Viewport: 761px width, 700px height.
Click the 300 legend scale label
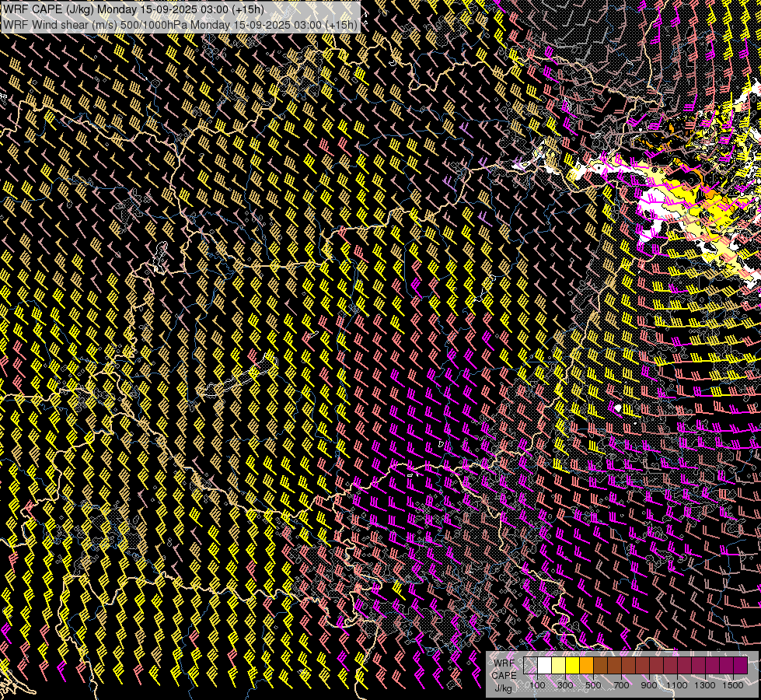(565, 685)
